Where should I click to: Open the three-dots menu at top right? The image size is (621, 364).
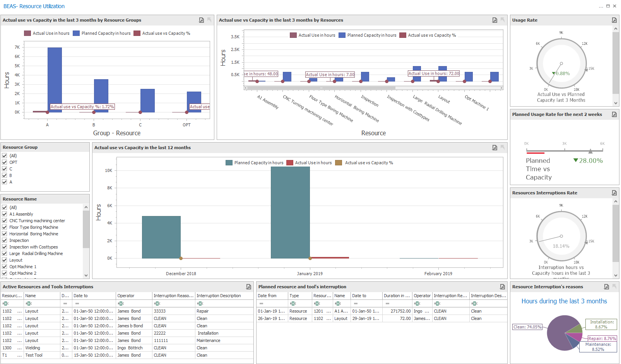(601, 6)
